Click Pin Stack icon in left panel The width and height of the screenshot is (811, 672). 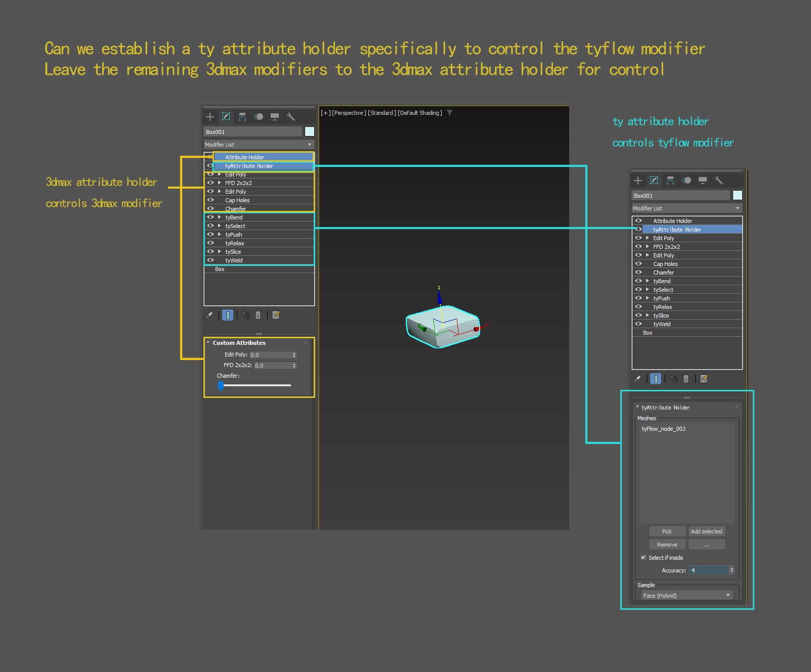pyautogui.click(x=209, y=315)
